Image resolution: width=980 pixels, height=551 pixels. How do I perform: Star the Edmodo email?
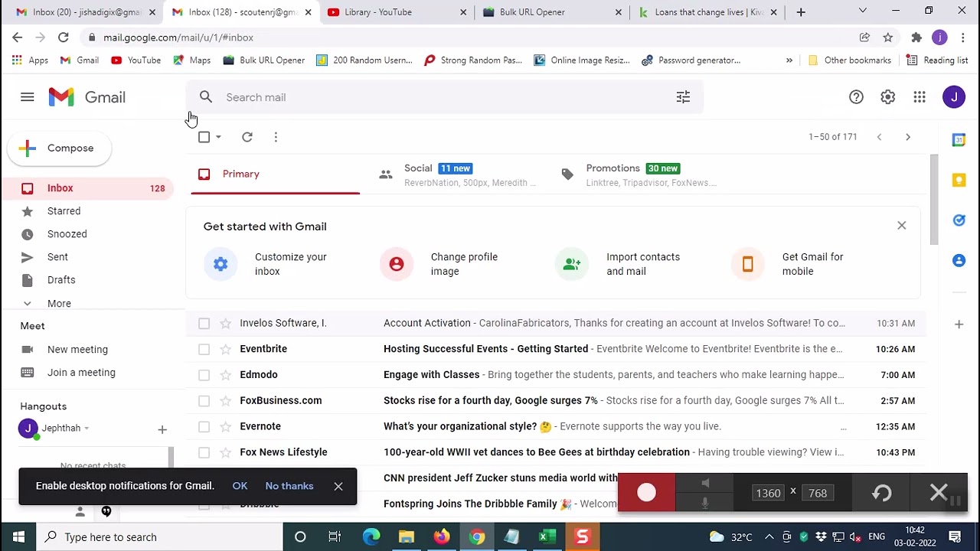pos(225,375)
